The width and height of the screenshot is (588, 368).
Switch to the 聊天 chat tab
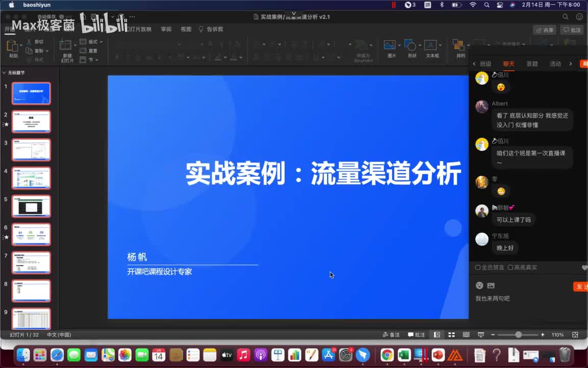[x=509, y=64]
